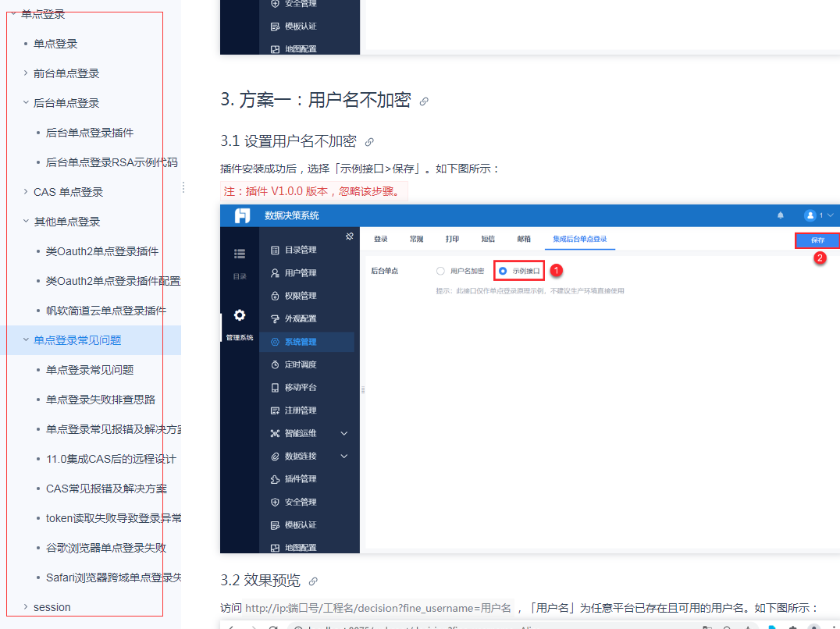The height and width of the screenshot is (629, 840).
Task: Switch to the 打印 tab
Action: tap(452, 239)
